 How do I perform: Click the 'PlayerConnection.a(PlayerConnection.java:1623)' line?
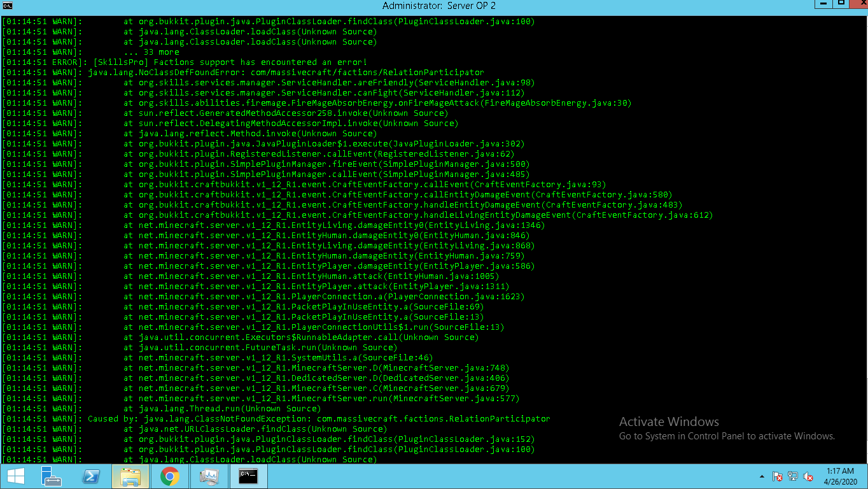(x=263, y=297)
